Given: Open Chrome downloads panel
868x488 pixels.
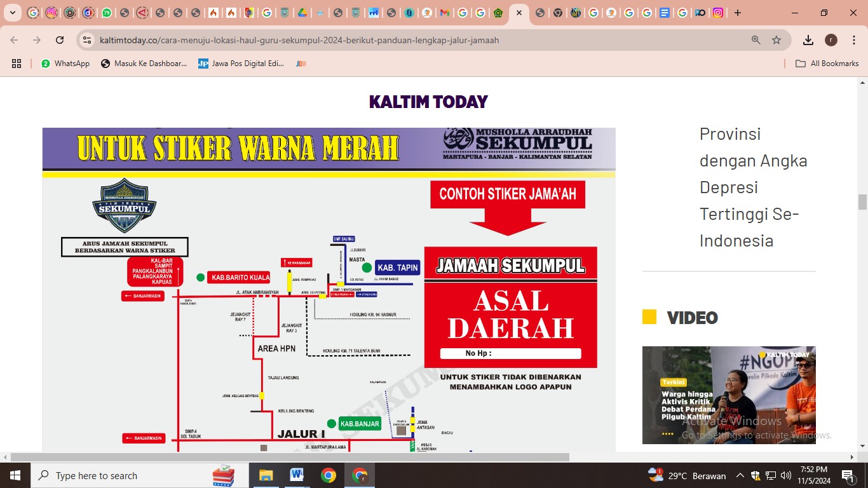Looking at the screenshot, I should click(x=808, y=40).
